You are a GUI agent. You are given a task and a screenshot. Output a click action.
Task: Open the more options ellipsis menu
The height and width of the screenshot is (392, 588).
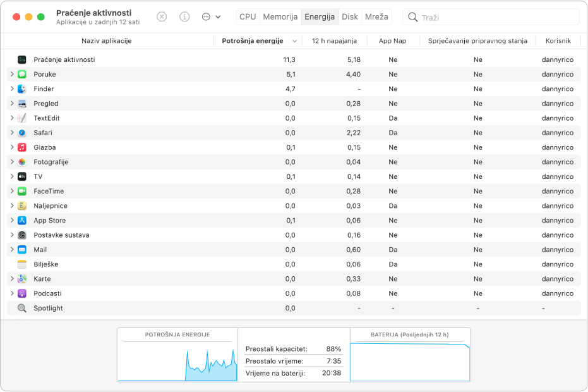(211, 17)
